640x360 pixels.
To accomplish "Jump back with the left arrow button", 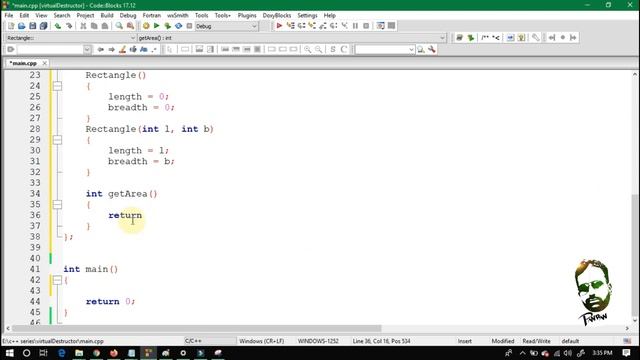I will coord(100,49).
